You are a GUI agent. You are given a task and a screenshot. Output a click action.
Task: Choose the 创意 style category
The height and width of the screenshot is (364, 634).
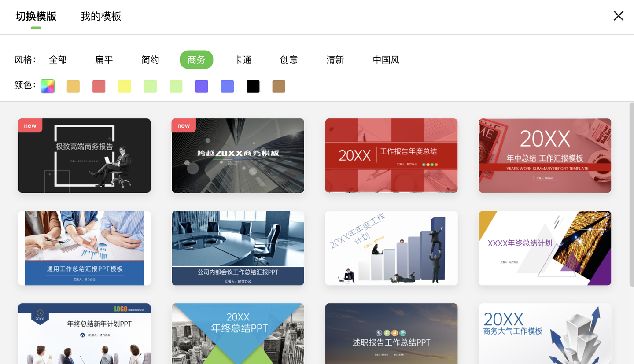coord(289,60)
